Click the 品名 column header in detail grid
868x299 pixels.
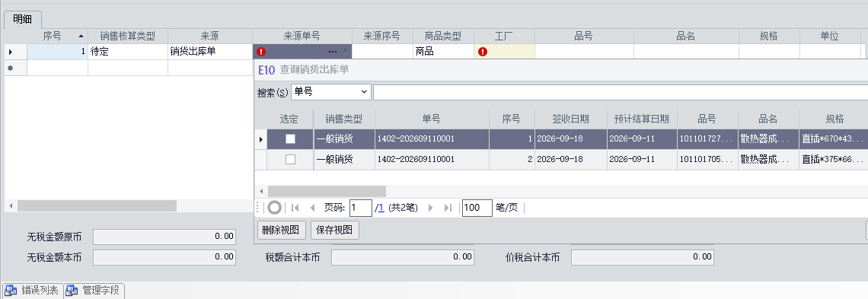pos(686,36)
